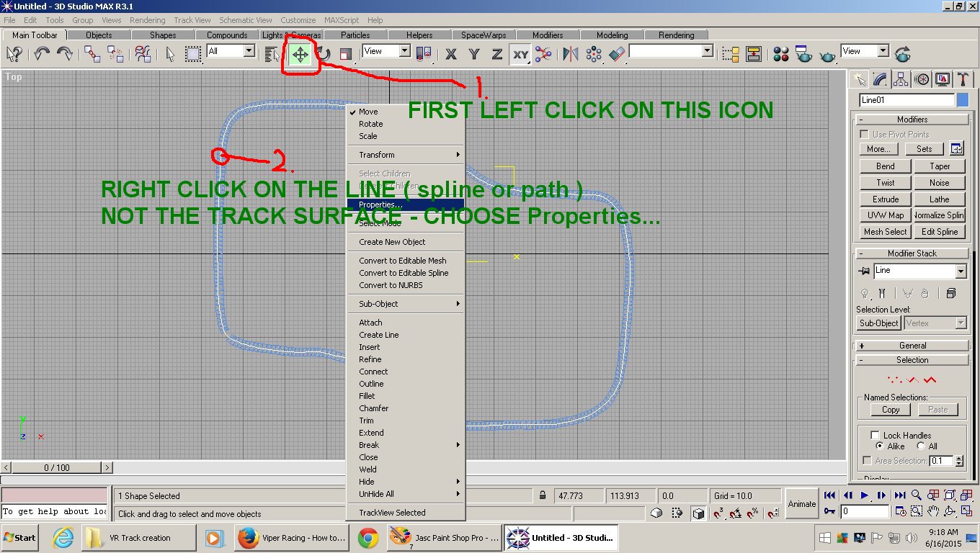Select the Select and Link tool
980x553 pixels.
pyautogui.click(x=92, y=54)
